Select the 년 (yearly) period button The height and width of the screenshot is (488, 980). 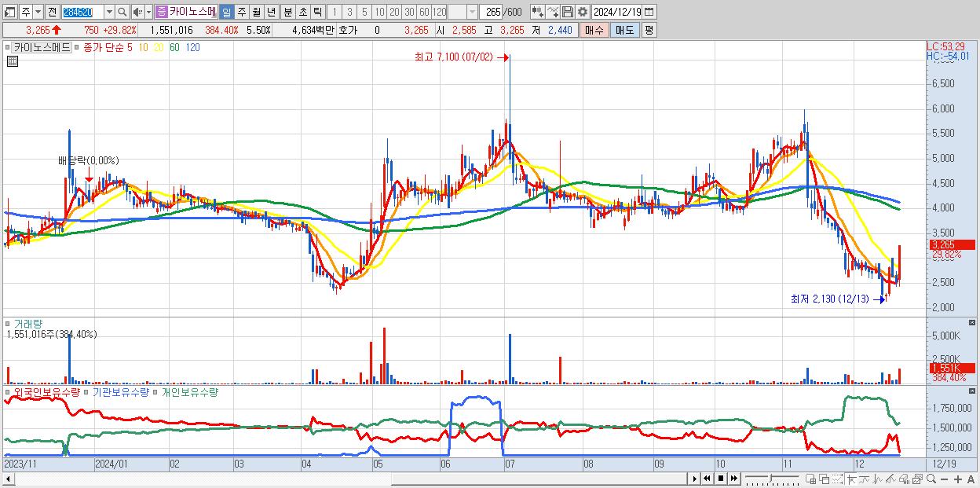click(271, 12)
